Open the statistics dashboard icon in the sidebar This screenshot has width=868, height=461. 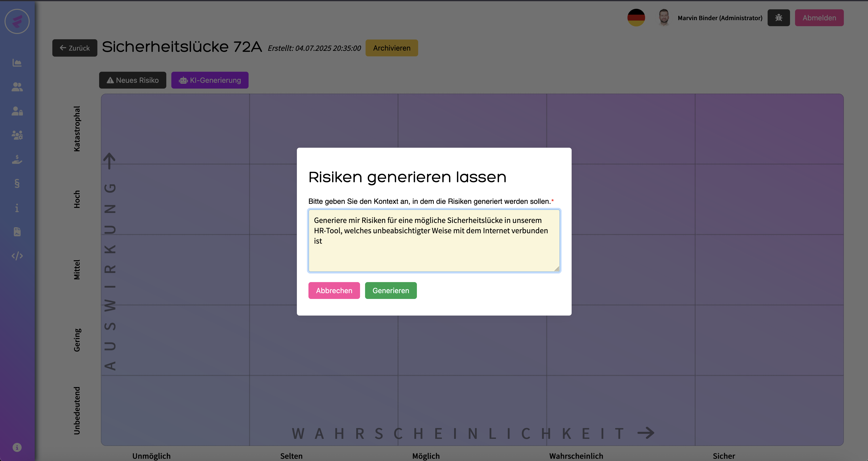17,63
